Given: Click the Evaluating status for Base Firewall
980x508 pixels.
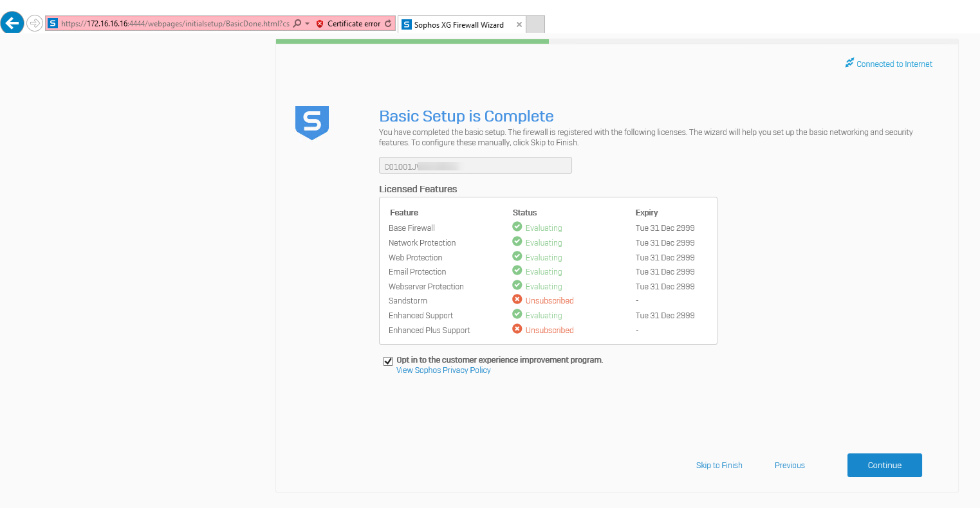Looking at the screenshot, I should [544, 228].
